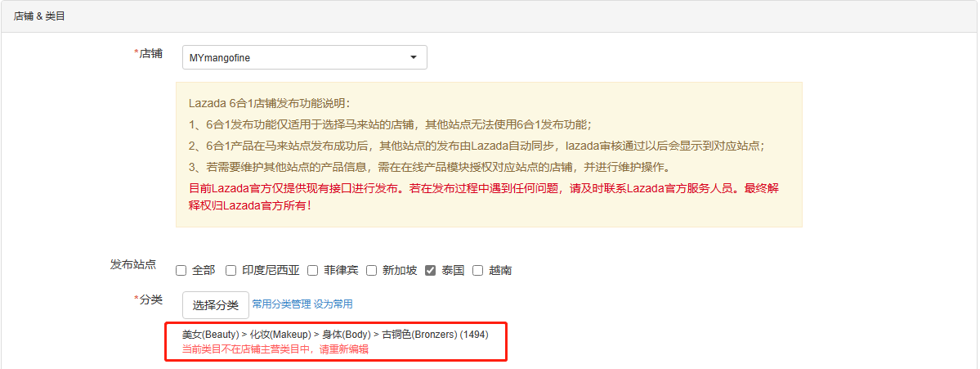Click the 设为常用 link
This screenshot has width=980, height=369.
(333, 304)
